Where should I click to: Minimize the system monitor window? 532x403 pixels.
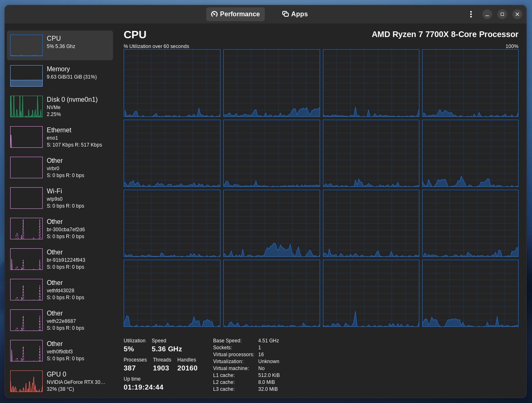pos(487,14)
